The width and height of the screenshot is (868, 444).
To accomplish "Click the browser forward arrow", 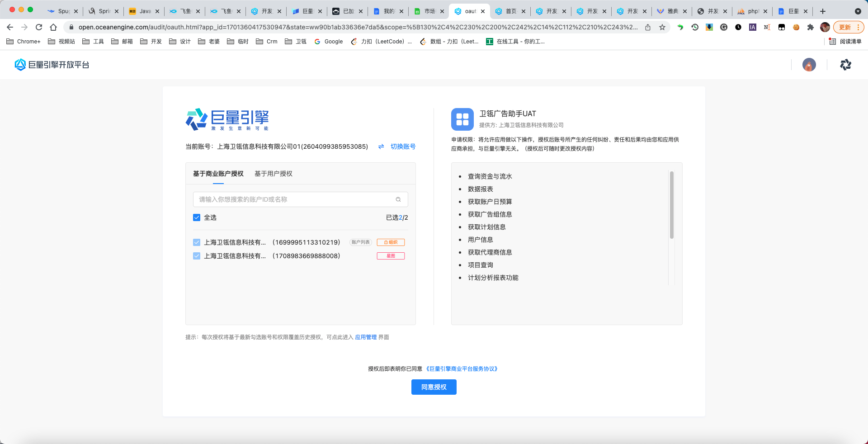I will [x=24, y=27].
